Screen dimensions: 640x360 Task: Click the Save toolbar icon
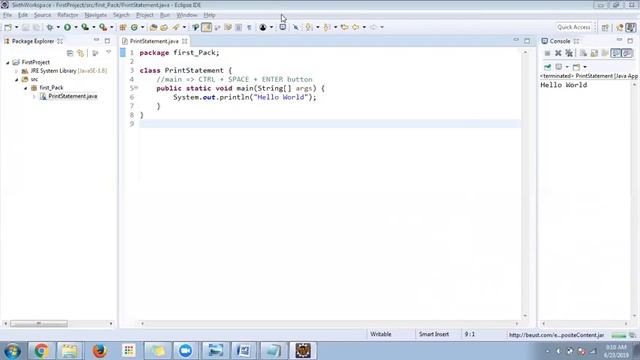pos(25,27)
